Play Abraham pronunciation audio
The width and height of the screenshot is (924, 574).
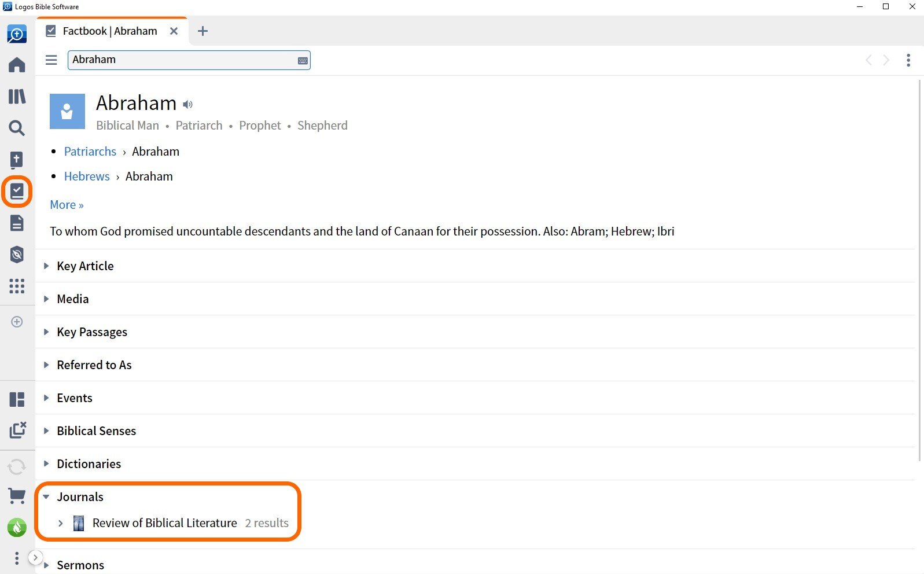coord(188,105)
